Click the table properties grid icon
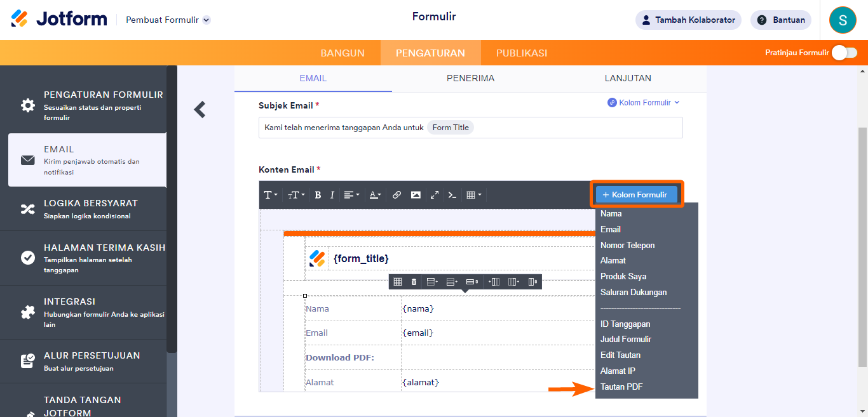868x417 pixels. 398,282
